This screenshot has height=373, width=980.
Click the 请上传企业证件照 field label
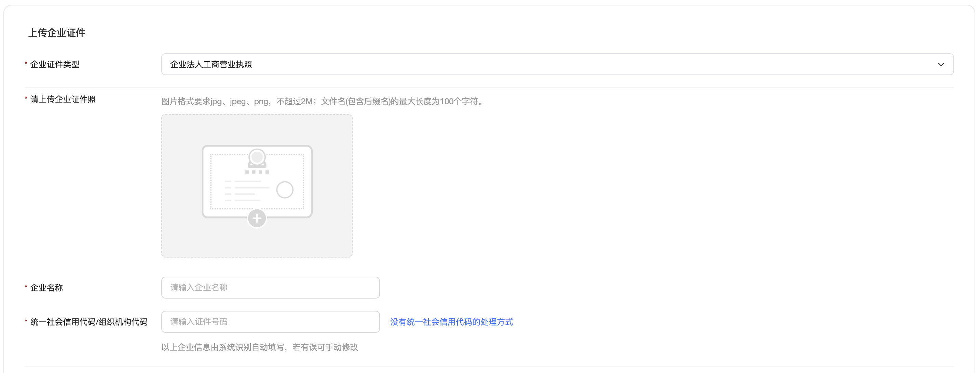click(63, 99)
